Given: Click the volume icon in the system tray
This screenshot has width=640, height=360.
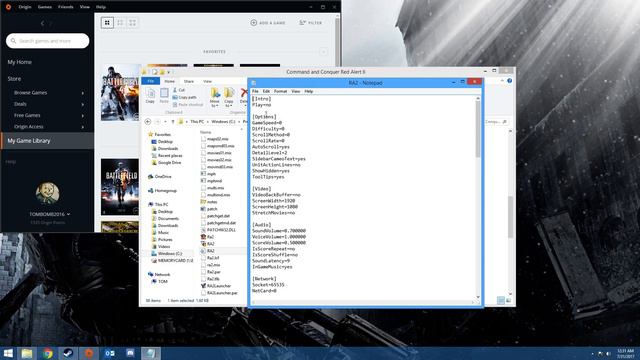Looking at the screenshot, I should [608, 353].
